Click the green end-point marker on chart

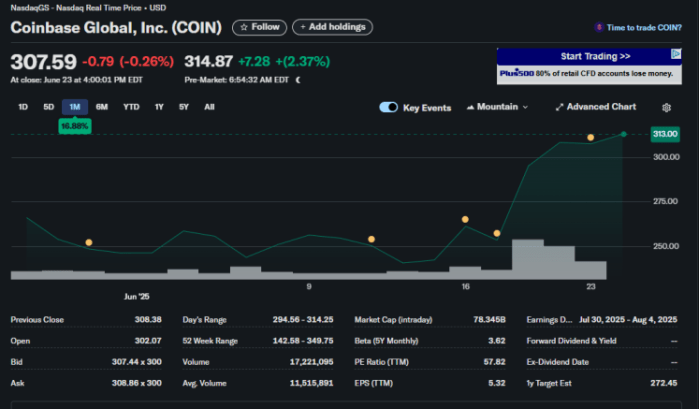[x=624, y=134]
